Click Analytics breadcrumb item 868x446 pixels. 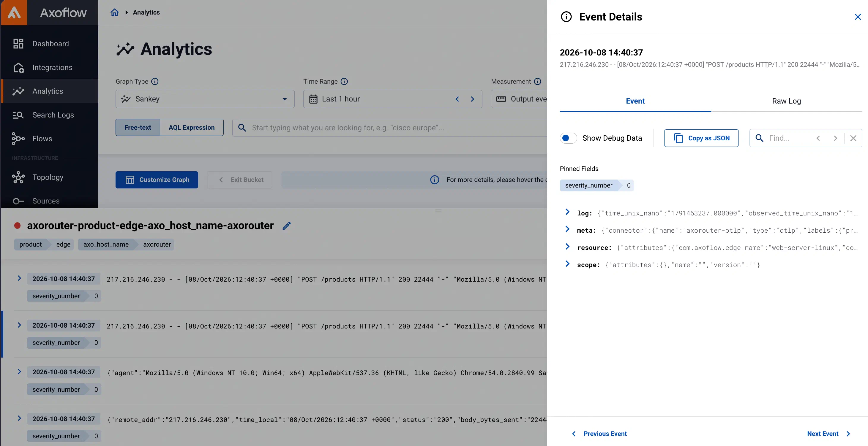pos(146,12)
